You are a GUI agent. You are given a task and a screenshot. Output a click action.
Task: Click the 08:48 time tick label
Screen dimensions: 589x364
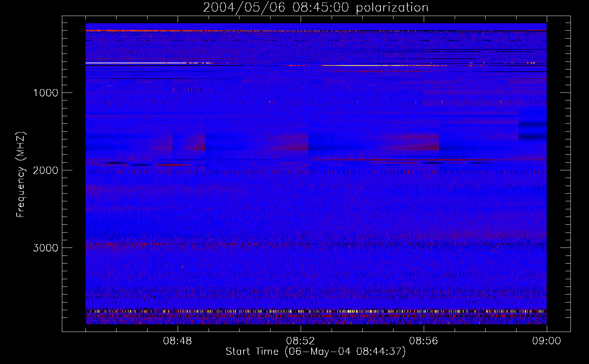177,341
